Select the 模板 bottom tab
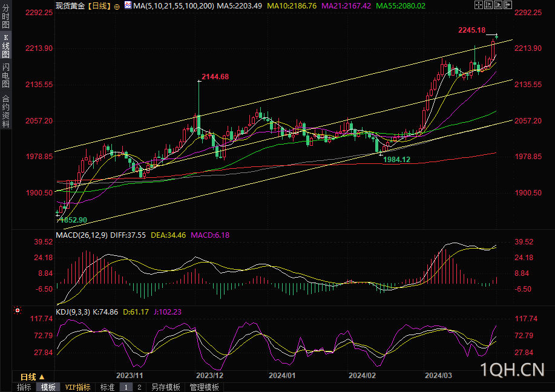 pos(48,387)
